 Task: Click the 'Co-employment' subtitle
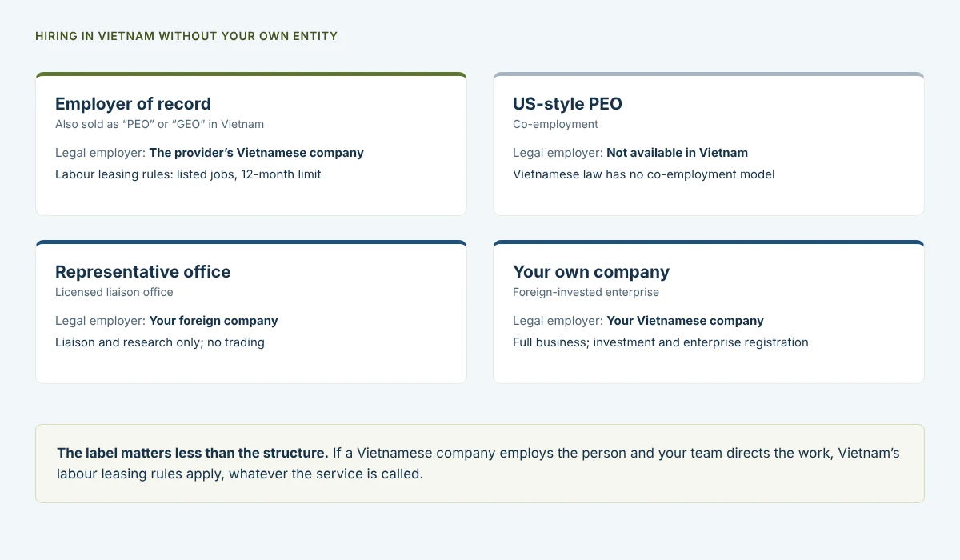(x=555, y=125)
